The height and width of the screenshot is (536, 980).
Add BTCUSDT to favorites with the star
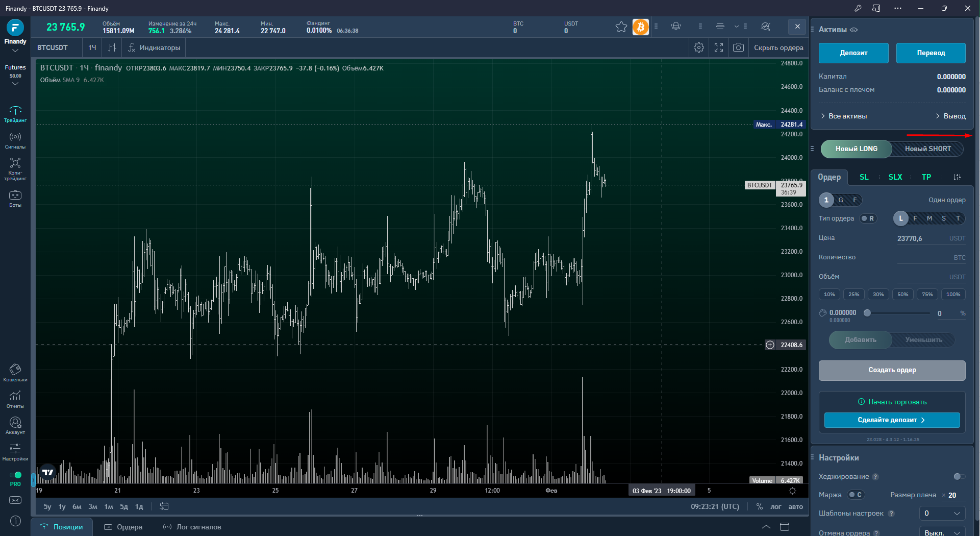pyautogui.click(x=621, y=27)
